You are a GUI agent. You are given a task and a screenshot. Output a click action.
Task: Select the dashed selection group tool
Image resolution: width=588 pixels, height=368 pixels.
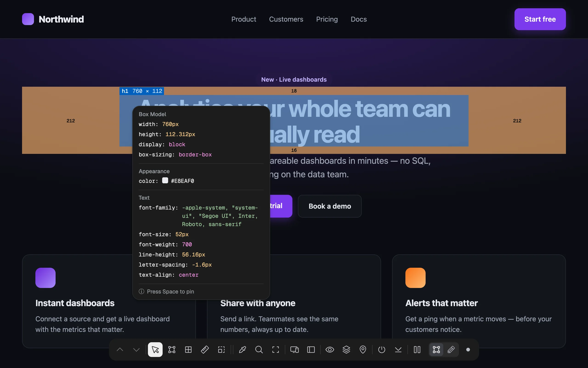221,350
